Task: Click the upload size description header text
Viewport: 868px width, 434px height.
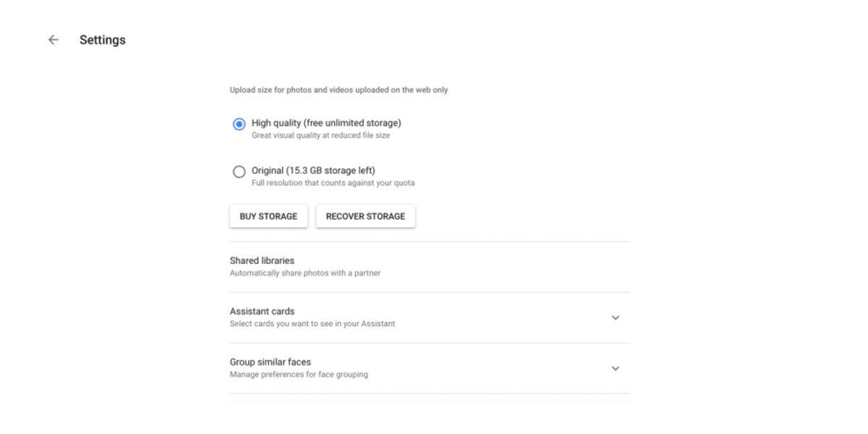Action: pos(338,90)
